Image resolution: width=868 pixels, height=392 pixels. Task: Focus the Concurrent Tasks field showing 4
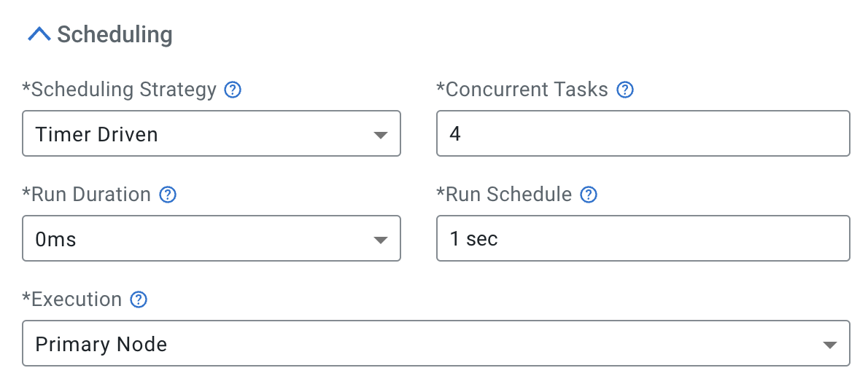point(642,134)
